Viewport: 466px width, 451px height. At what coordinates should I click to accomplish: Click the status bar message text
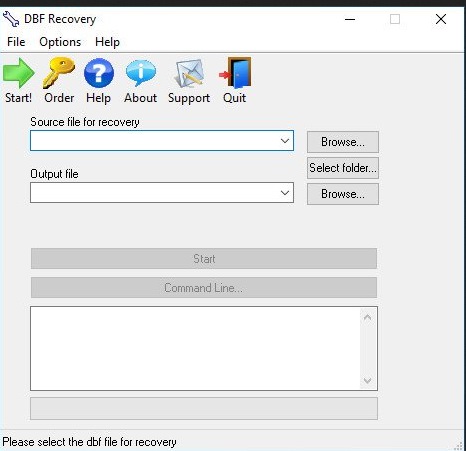point(89,442)
